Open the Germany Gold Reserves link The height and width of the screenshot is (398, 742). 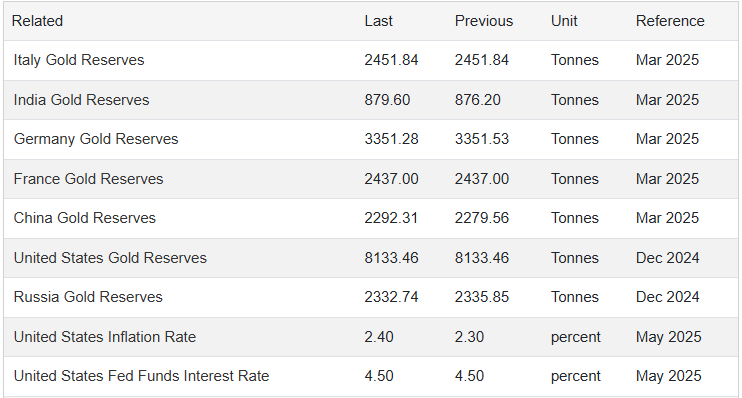tap(96, 139)
